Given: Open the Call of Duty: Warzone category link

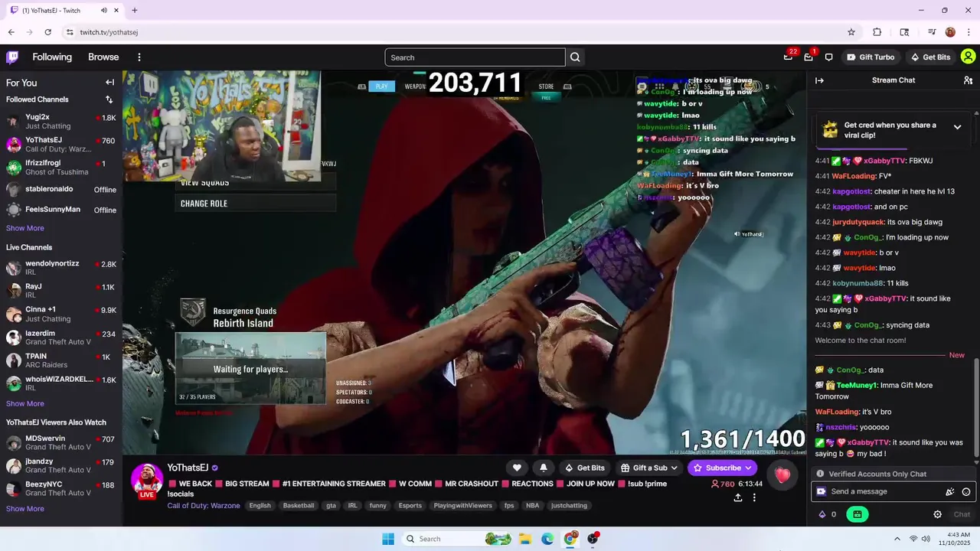Looking at the screenshot, I should [x=204, y=506].
